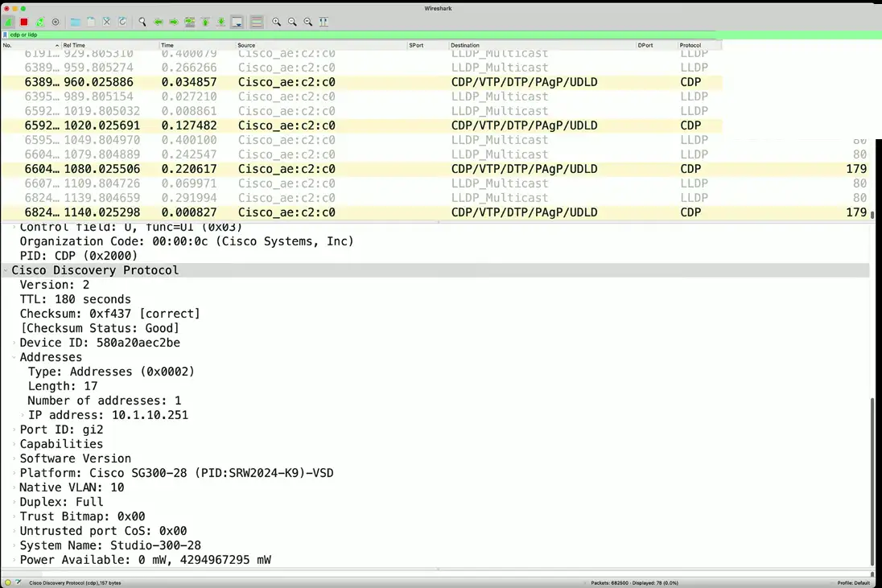Screen dimensions: 882x588
Task: Zoom in on packet text
Action: click(277, 22)
